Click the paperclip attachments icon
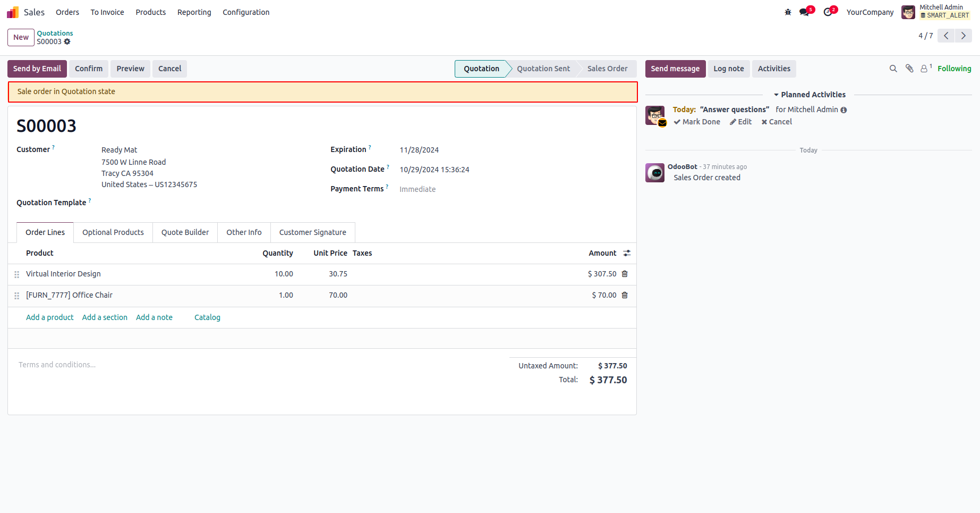 click(x=909, y=69)
